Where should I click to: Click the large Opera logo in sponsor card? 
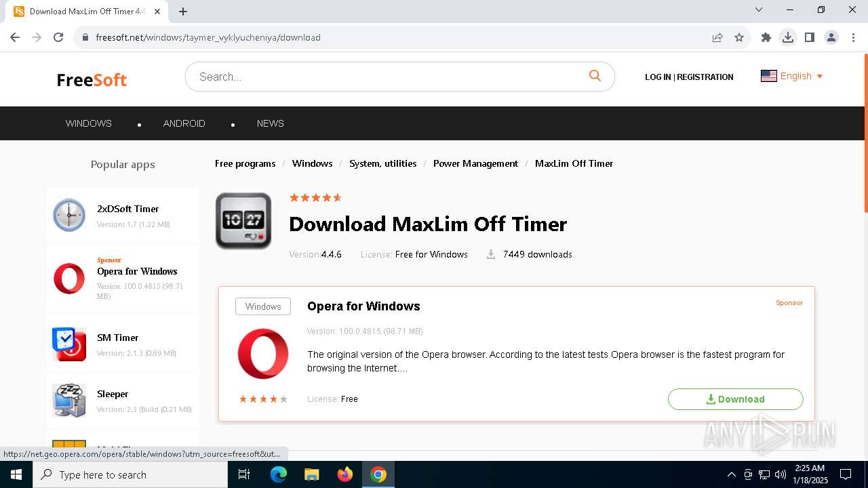pos(263,354)
